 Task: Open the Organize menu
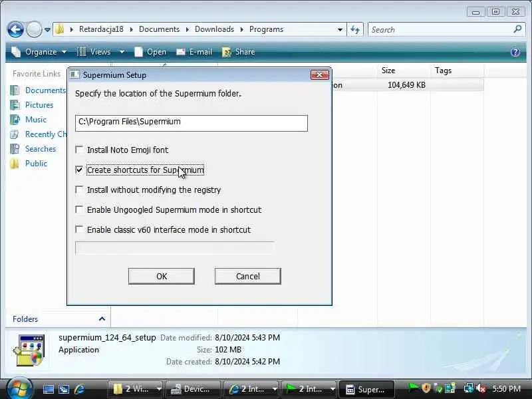tap(39, 52)
